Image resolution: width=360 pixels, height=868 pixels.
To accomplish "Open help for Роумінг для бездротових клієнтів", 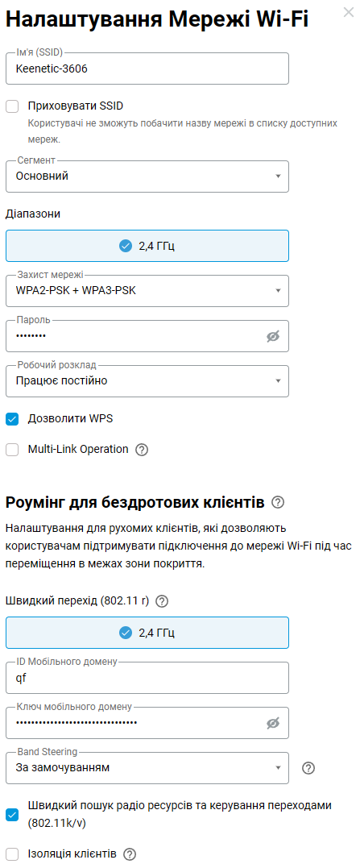I will [278, 503].
